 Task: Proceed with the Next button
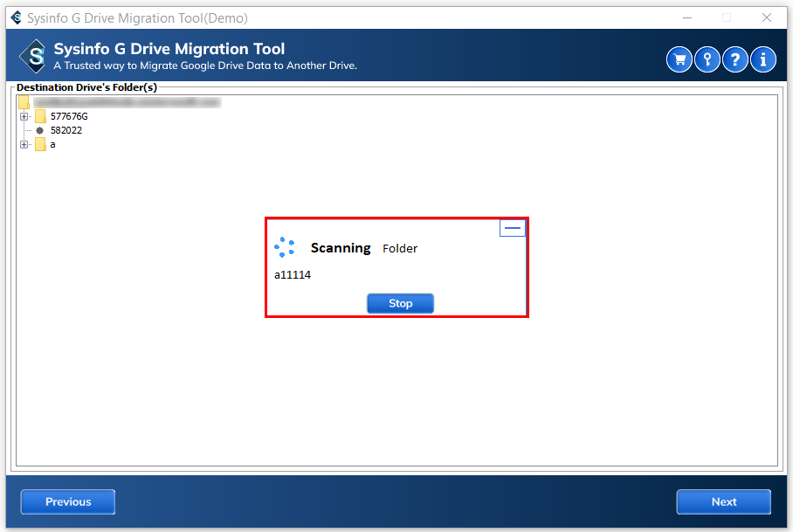coord(724,501)
